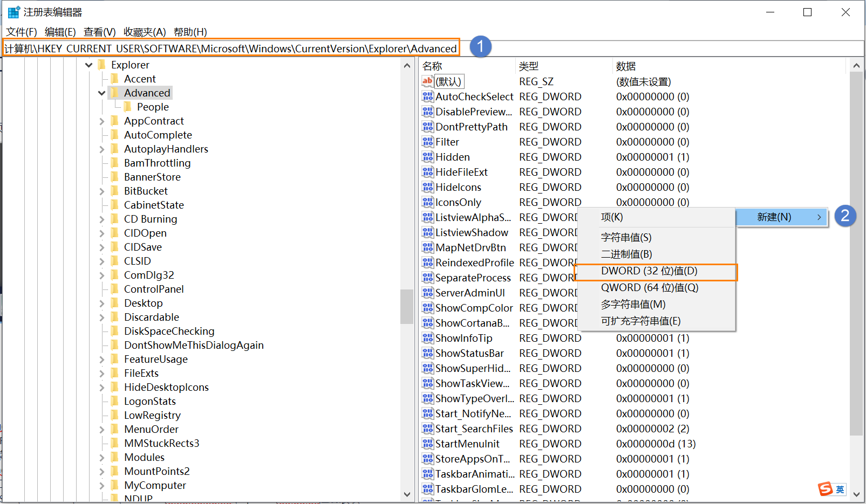Click the SeparateProcess value icon
Viewport: 866px width, 504px height.
coord(428,278)
